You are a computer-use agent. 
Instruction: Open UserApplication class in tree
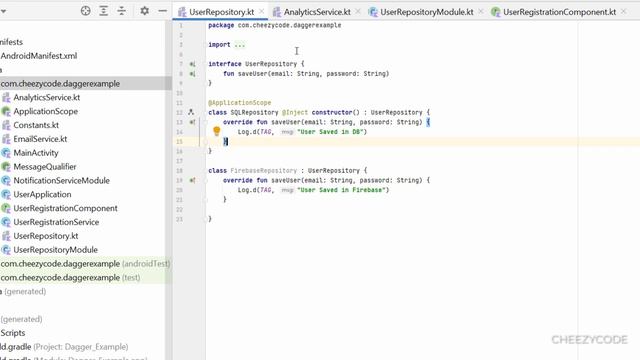pyautogui.click(x=42, y=195)
